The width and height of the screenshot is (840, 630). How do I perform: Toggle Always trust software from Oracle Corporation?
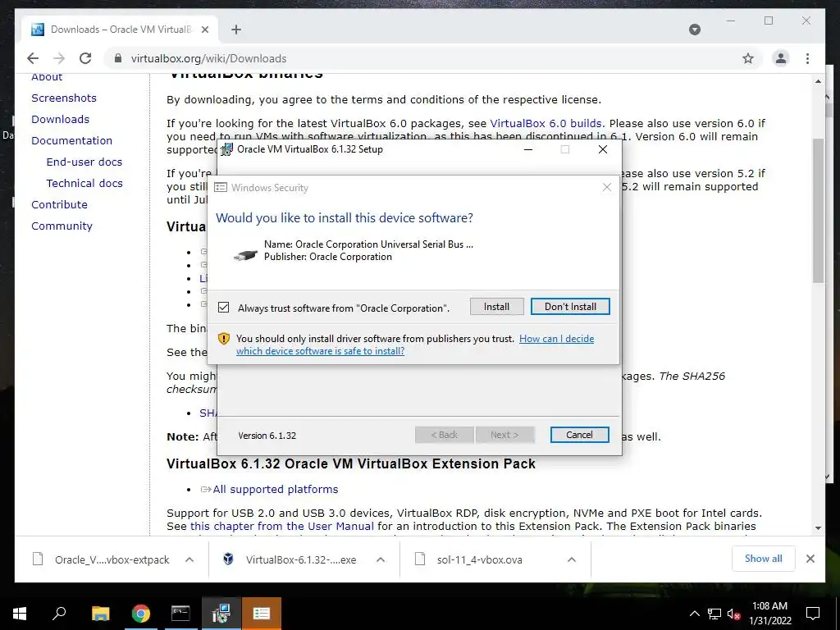click(x=223, y=308)
